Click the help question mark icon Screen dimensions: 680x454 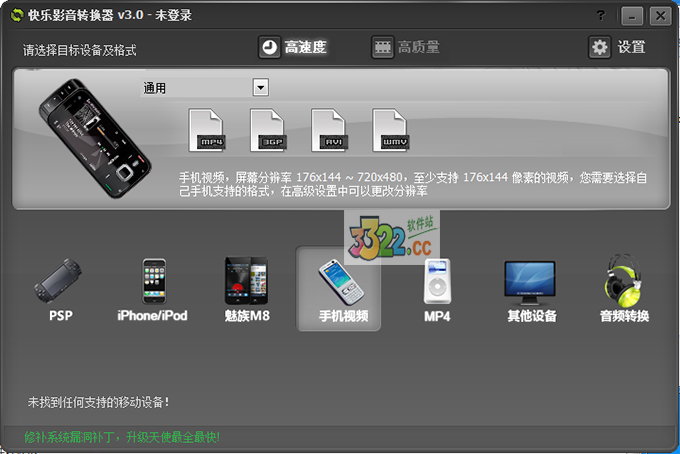point(601,16)
